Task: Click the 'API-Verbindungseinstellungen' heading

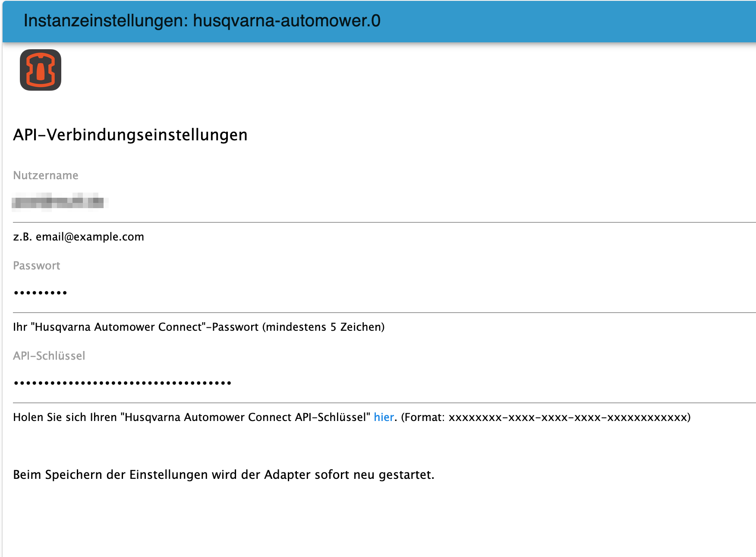Action: [x=130, y=135]
